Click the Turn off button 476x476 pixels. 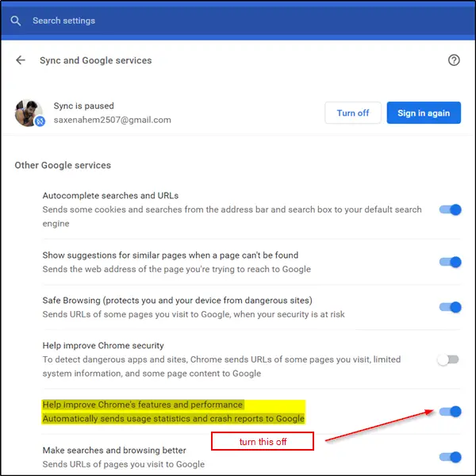[353, 113]
